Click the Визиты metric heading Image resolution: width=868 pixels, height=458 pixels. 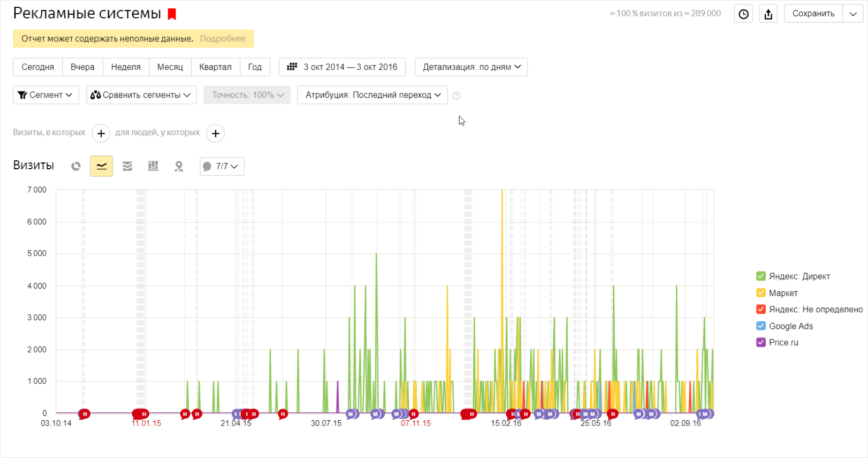pyautogui.click(x=33, y=166)
